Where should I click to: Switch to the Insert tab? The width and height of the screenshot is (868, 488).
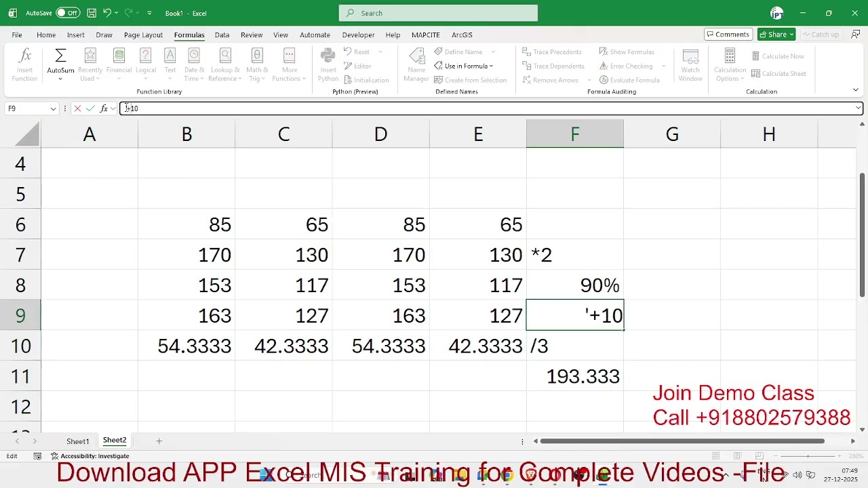[x=76, y=35]
